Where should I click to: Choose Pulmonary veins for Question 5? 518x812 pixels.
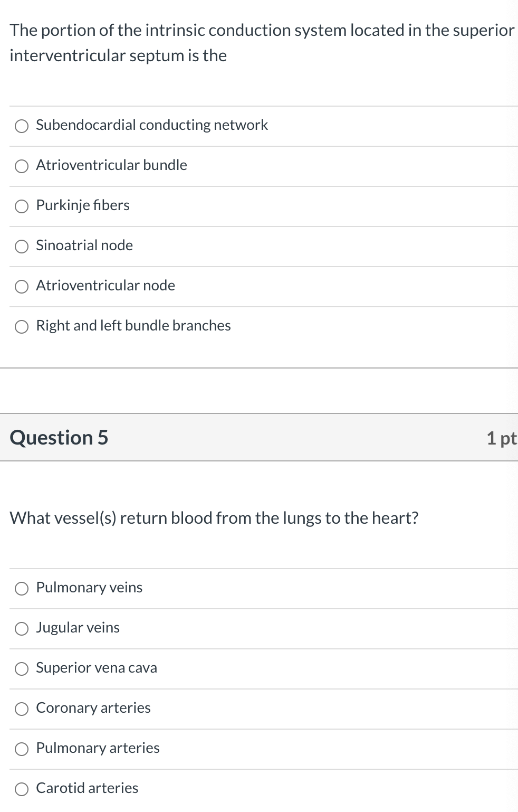coord(22,589)
